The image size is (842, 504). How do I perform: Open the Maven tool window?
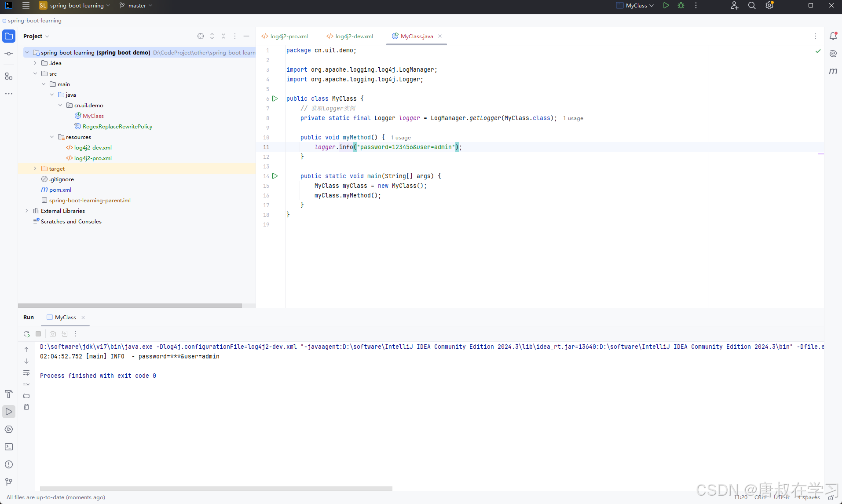pos(833,71)
